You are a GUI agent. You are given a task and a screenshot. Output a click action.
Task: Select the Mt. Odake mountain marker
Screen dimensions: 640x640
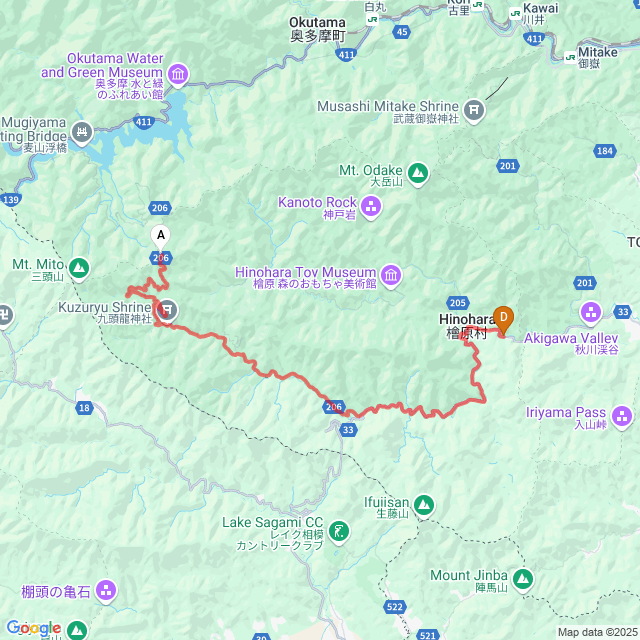pos(418,174)
